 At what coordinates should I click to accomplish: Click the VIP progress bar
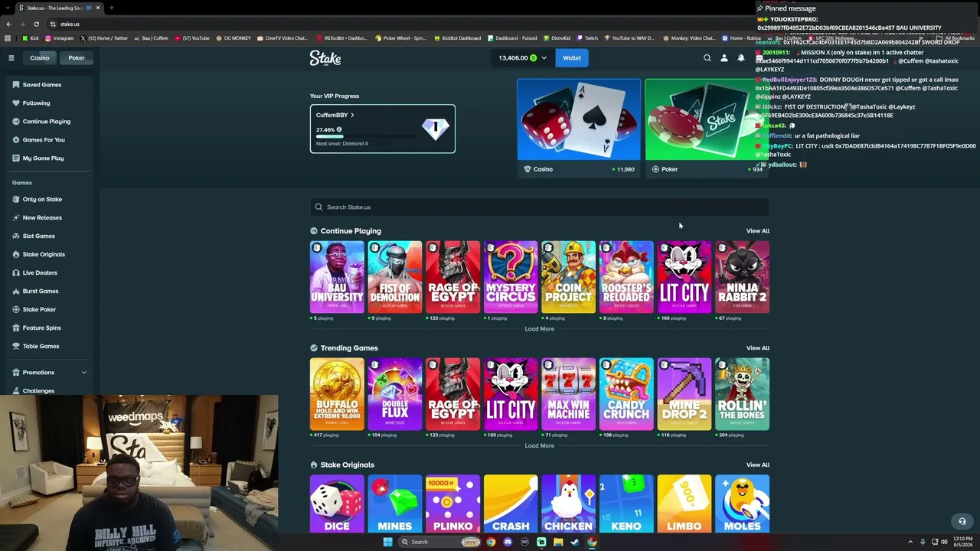[366, 136]
